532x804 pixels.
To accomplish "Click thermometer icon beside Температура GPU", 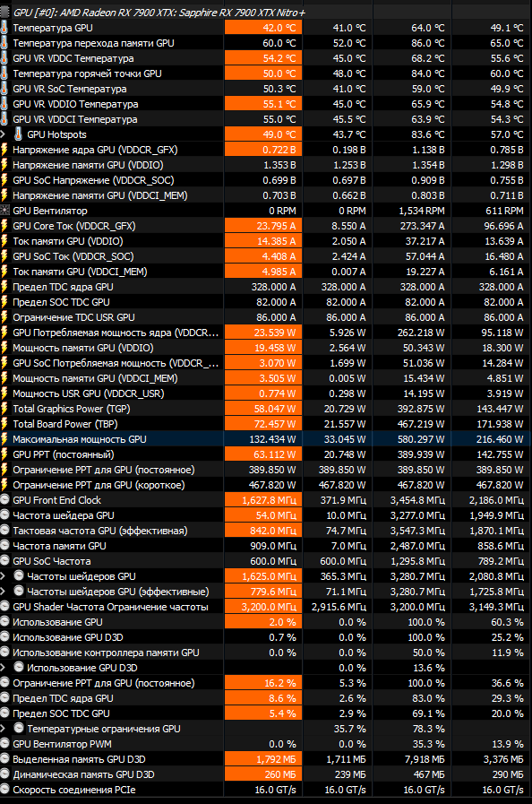I will tap(4, 28).
